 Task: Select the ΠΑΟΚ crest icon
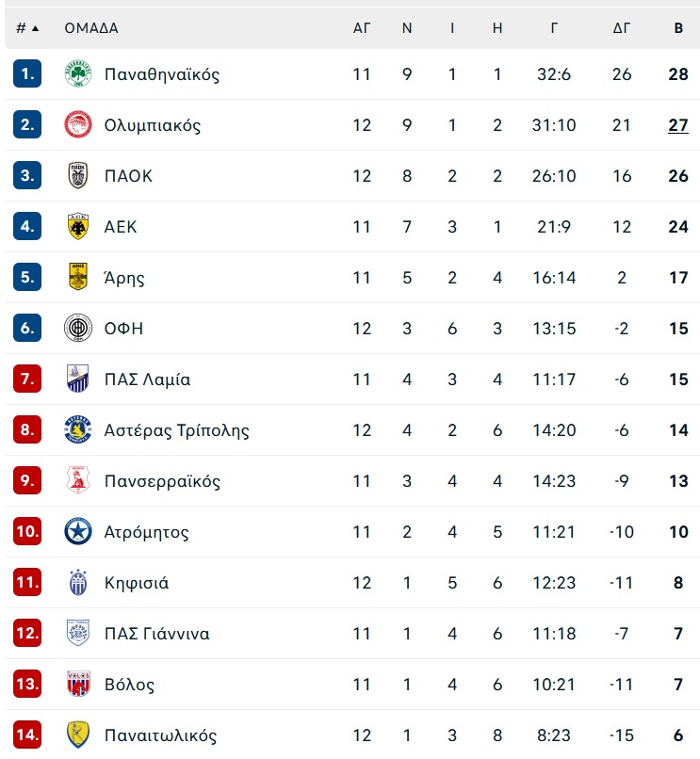78,175
